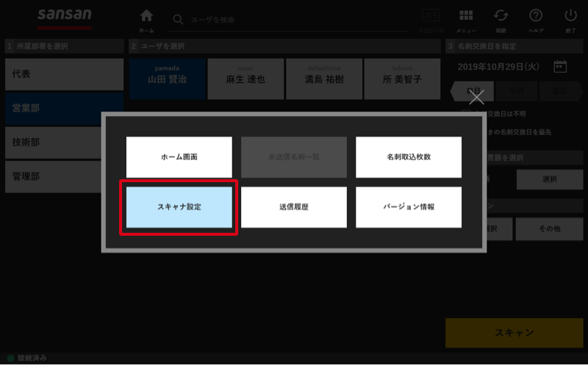
Task: Select the 代表 department
Action: pyautogui.click(x=64, y=74)
